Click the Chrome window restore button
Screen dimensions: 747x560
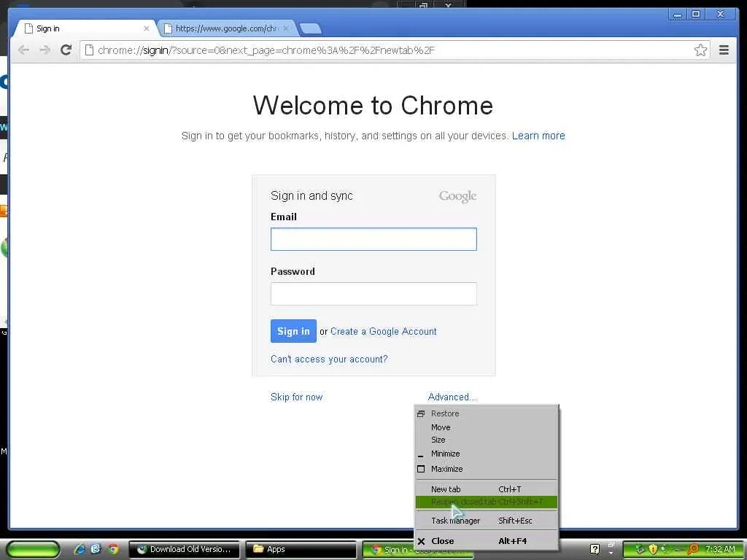click(x=696, y=15)
